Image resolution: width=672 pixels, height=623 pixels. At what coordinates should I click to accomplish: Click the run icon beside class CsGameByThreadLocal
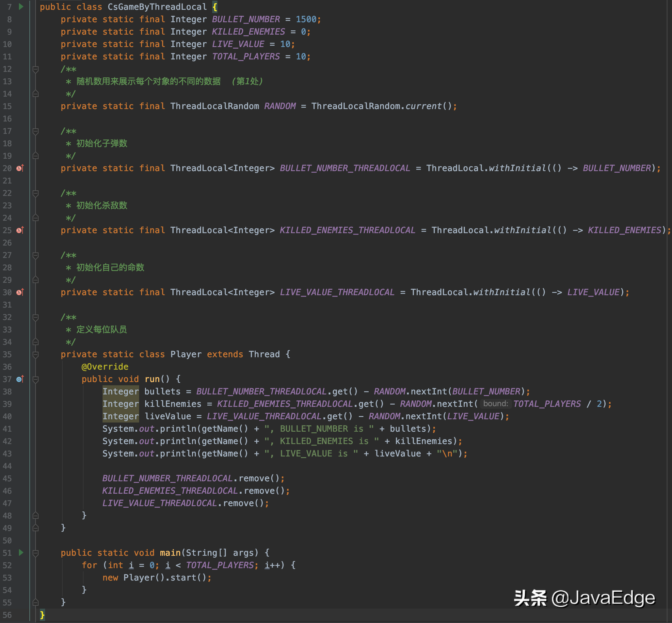coord(21,7)
